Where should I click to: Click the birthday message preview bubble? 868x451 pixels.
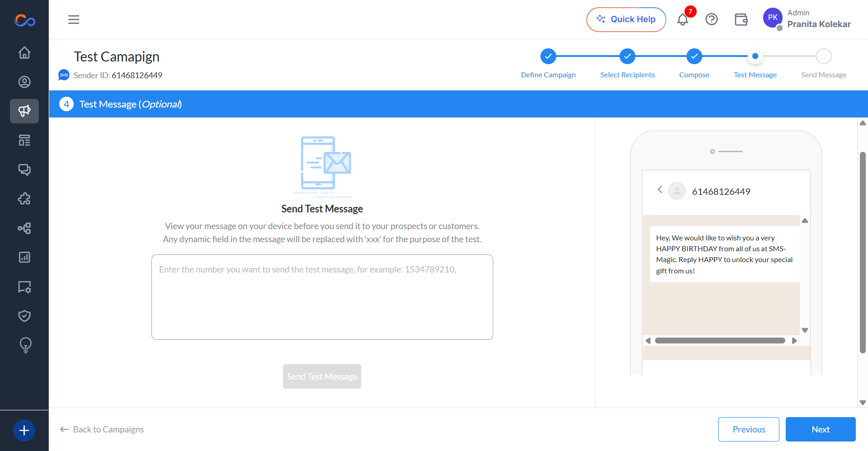(x=725, y=254)
